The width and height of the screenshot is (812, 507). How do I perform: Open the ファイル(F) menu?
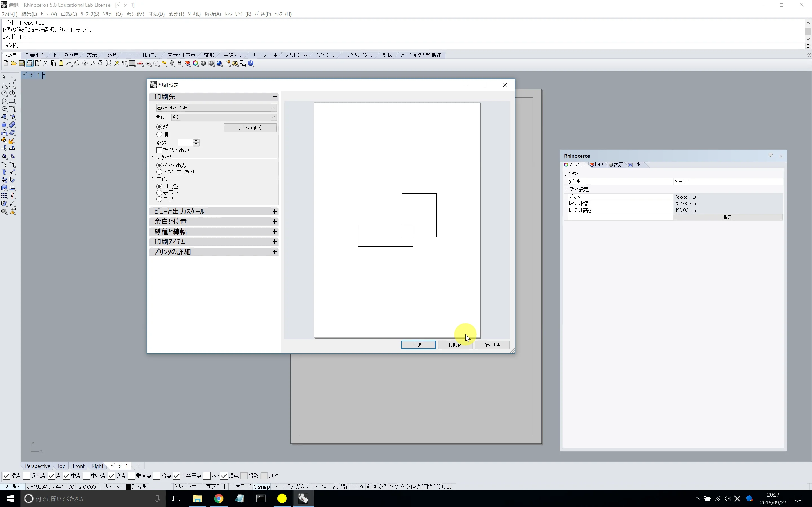click(x=9, y=14)
